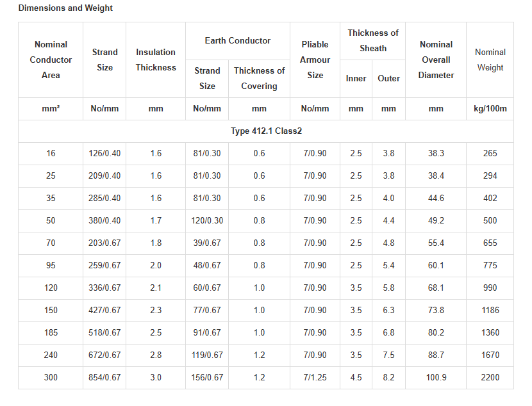
Task: Click nominal weight cell '265'
Action: [x=490, y=154]
